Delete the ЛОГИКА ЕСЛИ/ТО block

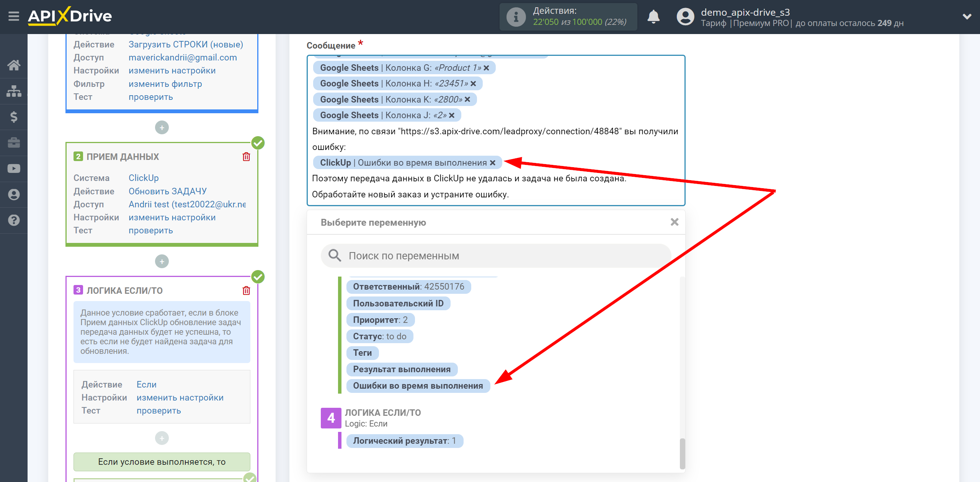coord(246,290)
